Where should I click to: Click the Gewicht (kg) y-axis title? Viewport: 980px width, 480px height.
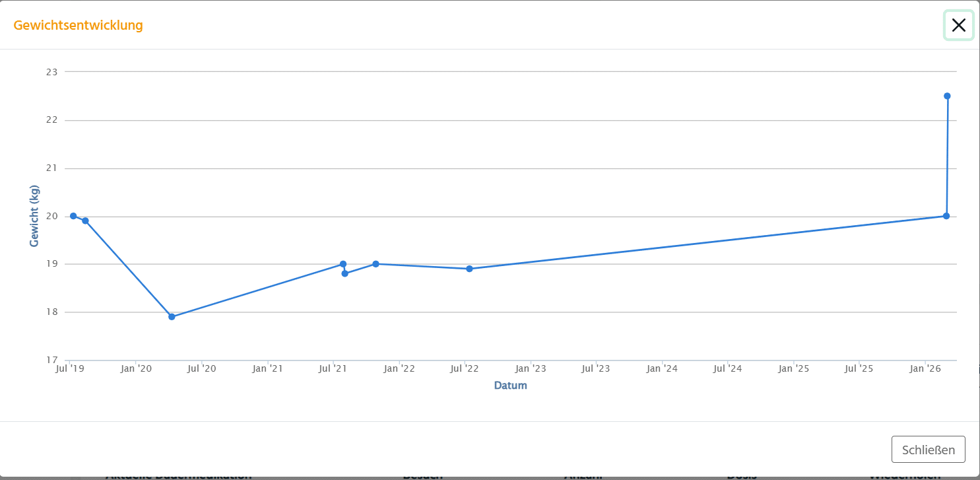pyautogui.click(x=34, y=216)
